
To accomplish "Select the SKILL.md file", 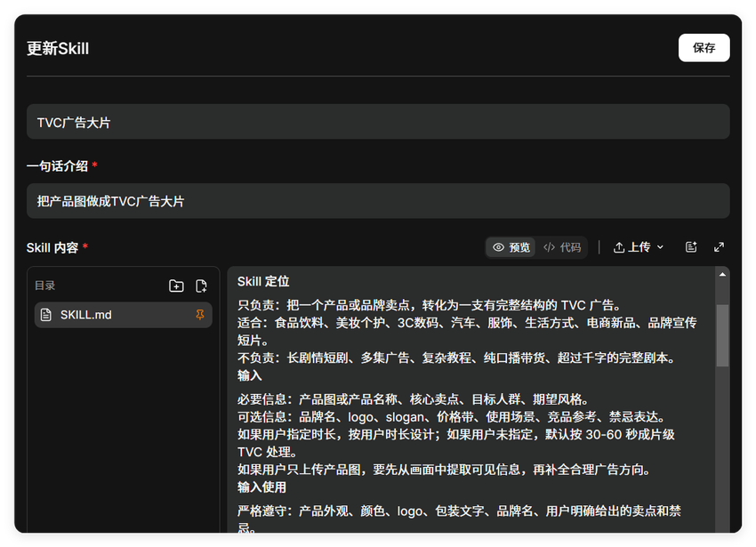I will tap(124, 315).
